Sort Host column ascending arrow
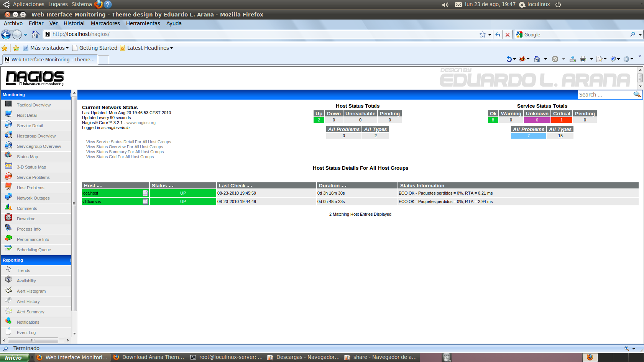This screenshot has width=644, height=362. pos(98,186)
